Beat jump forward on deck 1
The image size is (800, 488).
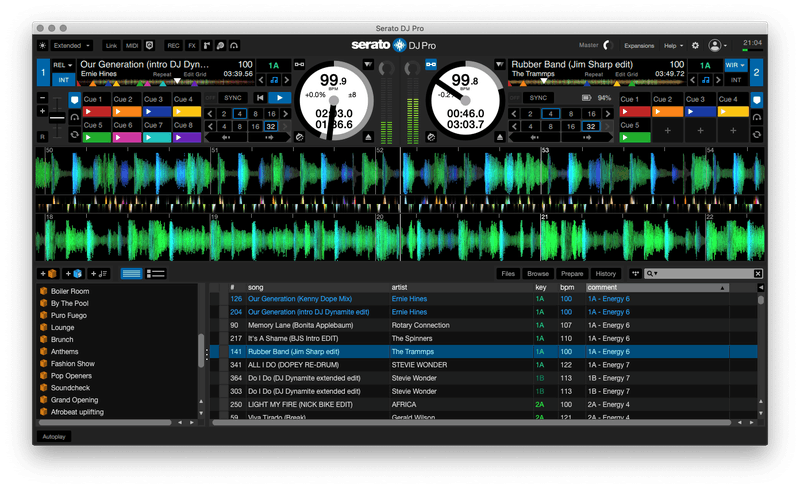tap(269, 137)
